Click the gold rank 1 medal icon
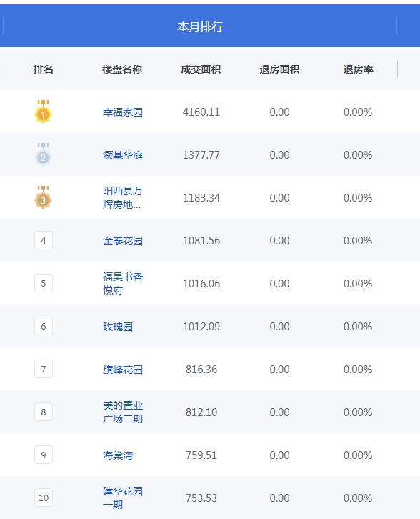Screen dimensions: 420x519 pos(43,112)
